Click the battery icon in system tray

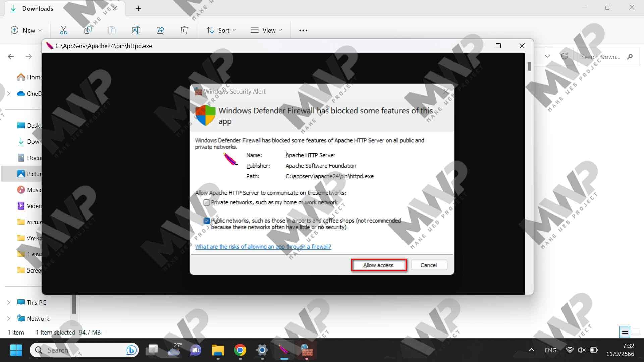[x=594, y=350]
